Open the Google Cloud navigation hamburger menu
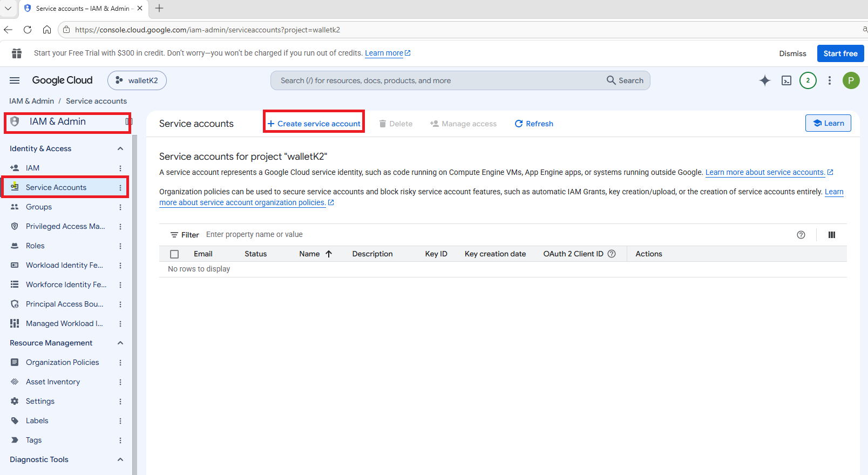This screenshot has width=868, height=475. 15,80
